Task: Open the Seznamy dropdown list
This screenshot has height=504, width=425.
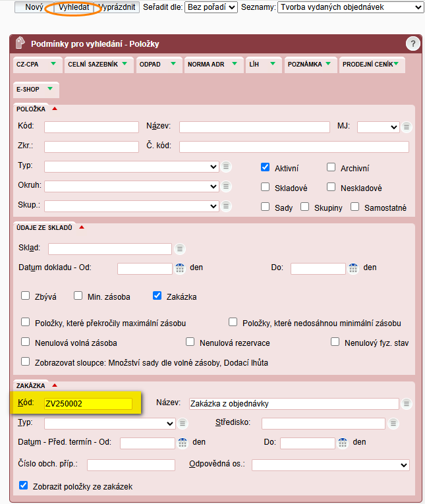Action: [350, 7]
